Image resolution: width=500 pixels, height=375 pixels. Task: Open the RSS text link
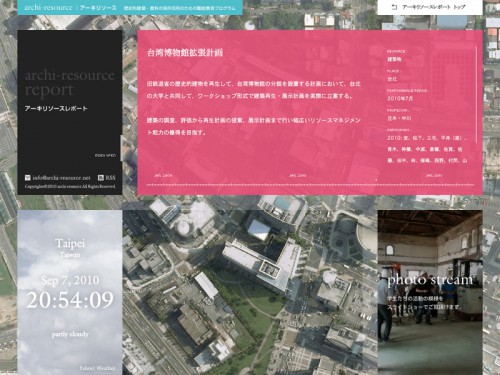pyautogui.click(x=110, y=178)
